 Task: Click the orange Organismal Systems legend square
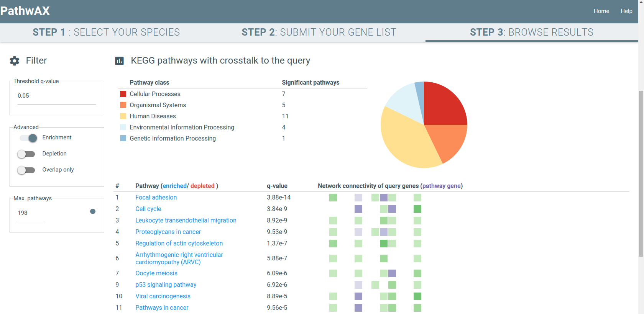[123, 105]
